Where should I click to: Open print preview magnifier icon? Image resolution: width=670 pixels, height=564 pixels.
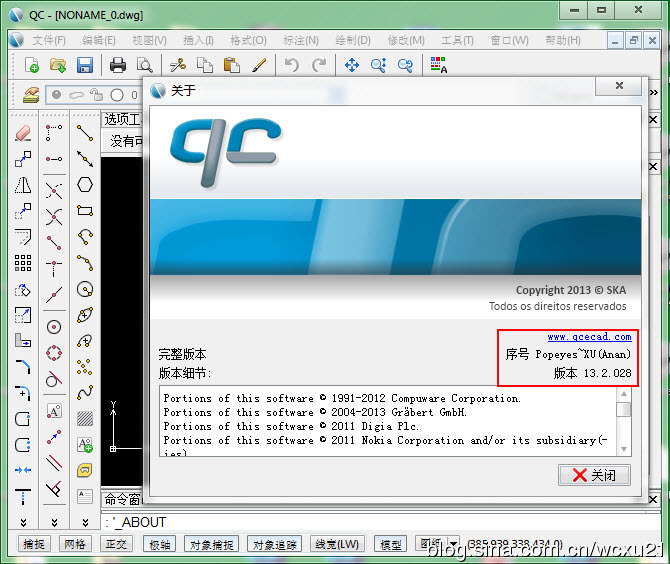pos(144,65)
